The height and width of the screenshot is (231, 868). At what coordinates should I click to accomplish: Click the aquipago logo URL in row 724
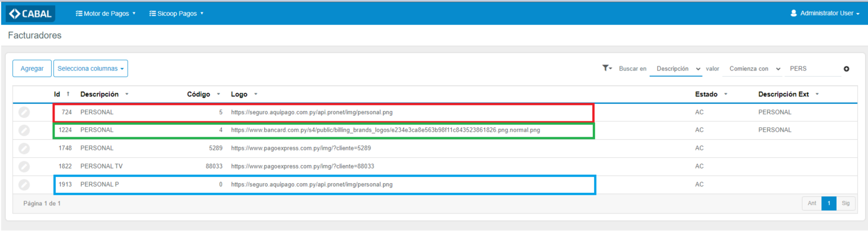tap(312, 112)
